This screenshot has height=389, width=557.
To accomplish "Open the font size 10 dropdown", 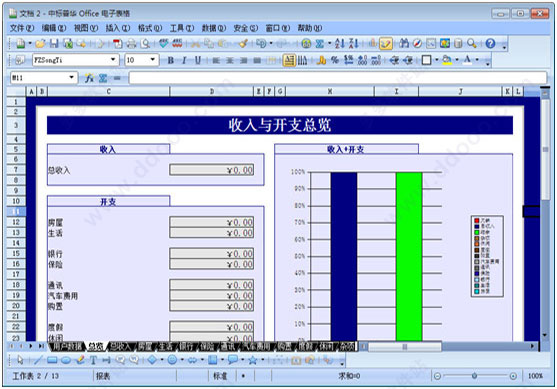I will click(153, 60).
